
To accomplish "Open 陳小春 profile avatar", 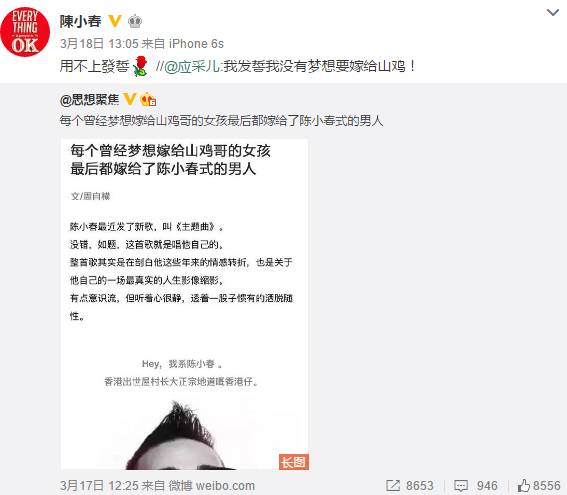I will pyautogui.click(x=25, y=32).
